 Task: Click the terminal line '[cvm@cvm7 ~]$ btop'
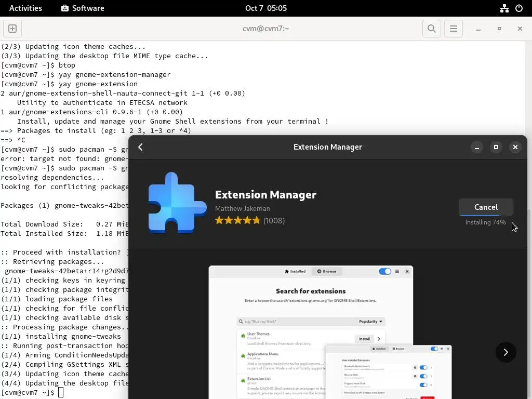pos(38,65)
